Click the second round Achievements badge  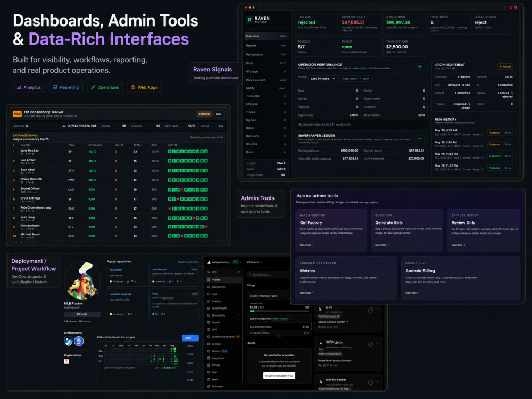[79, 341]
